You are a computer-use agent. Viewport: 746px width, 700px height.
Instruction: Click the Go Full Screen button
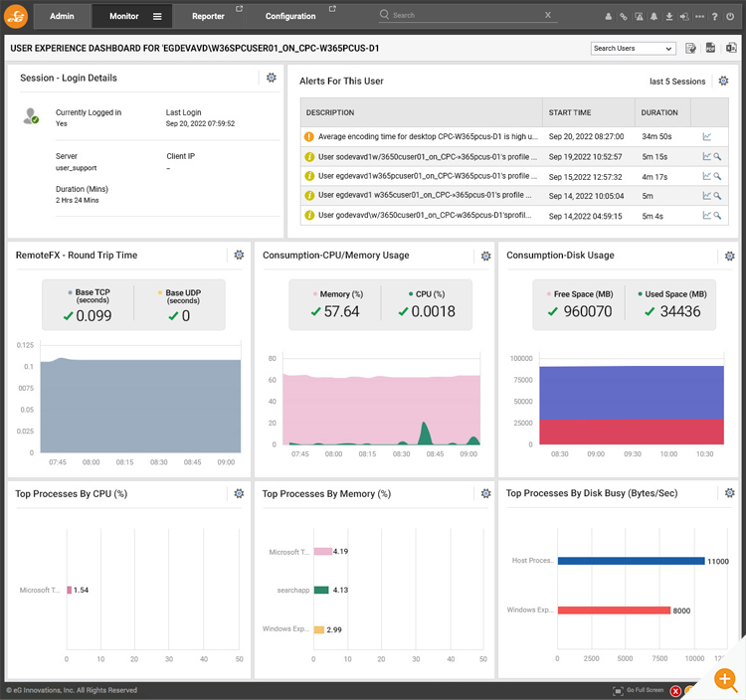(x=639, y=690)
